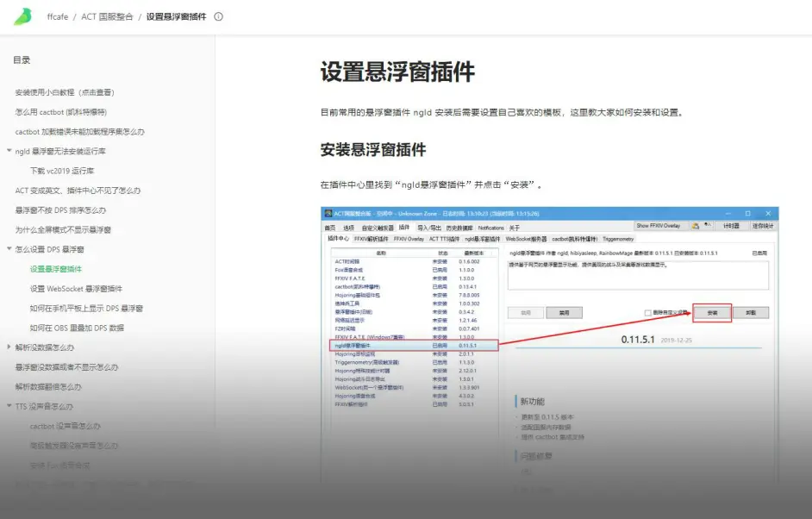Open 悬浮窗不按 DPS 排序怎么办
This screenshot has width=812, height=519.
tap(60, 210)
